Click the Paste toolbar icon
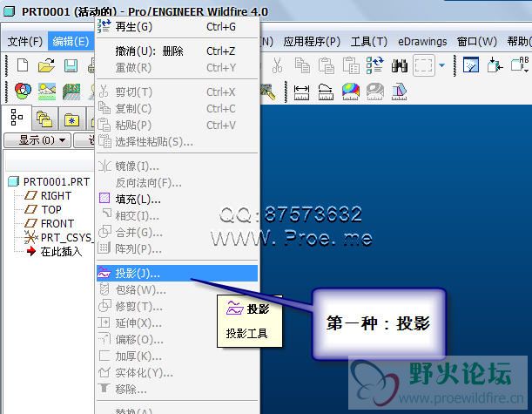The height and width of the screenshot is (414, 532). click(327, 65)
